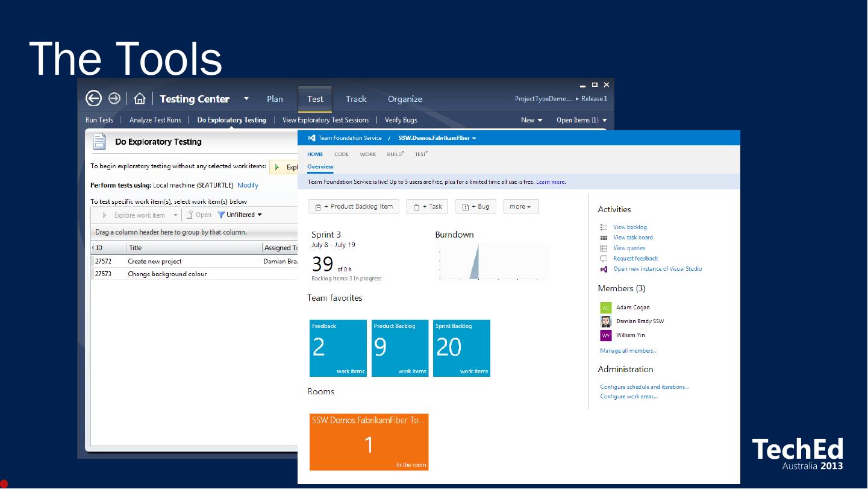Click the Request feedback speech icon
868x489 pixels.
[604, 259]
